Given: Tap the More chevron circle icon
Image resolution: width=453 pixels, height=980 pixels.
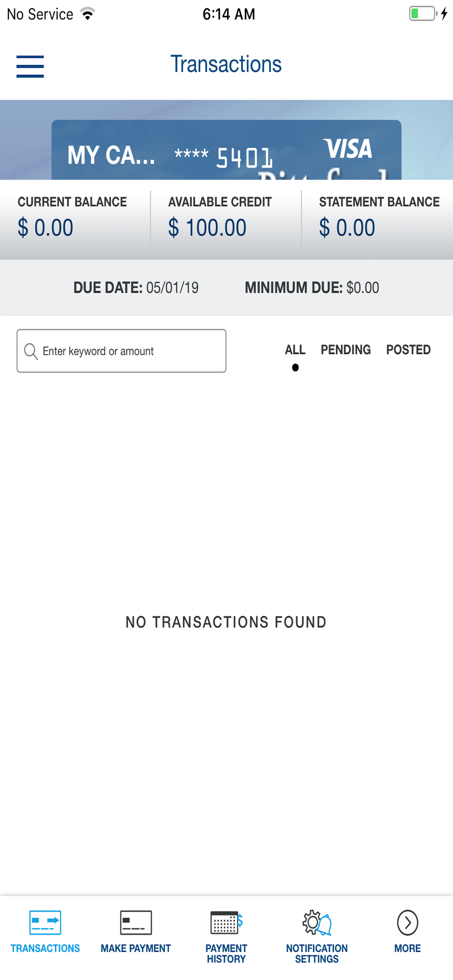Looking at the screenshot, I should click(x=407, y=923).
